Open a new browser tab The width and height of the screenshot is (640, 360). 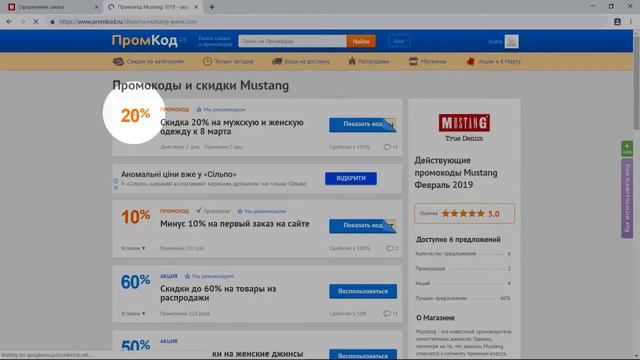(212, 7)
